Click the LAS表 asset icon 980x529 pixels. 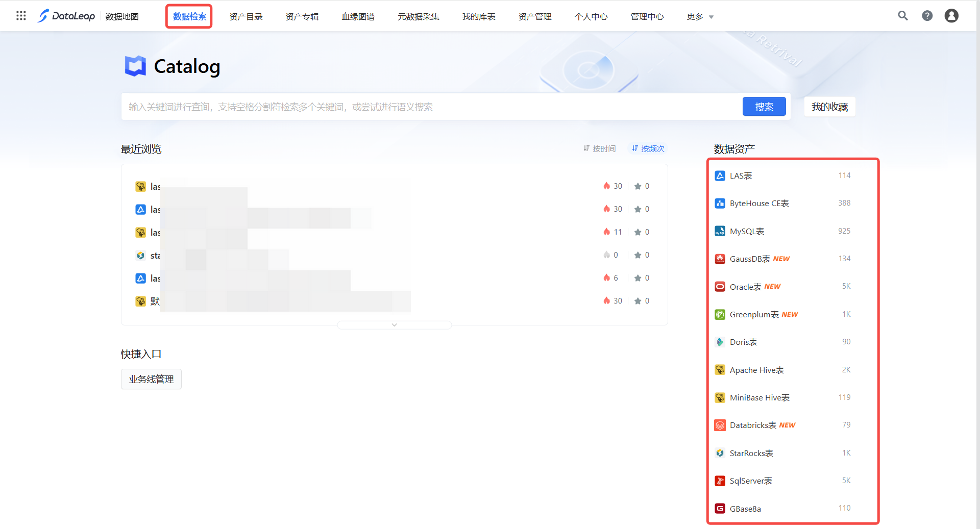(720, 175)
